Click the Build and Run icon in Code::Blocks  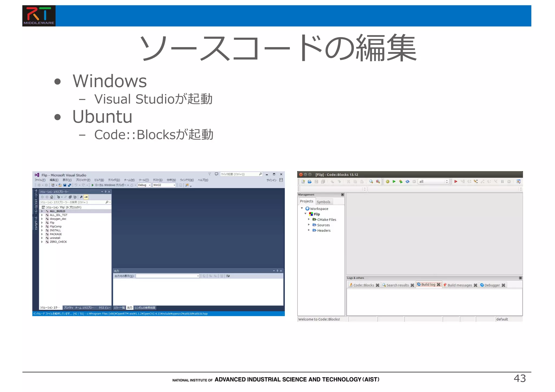click(401, 182)
